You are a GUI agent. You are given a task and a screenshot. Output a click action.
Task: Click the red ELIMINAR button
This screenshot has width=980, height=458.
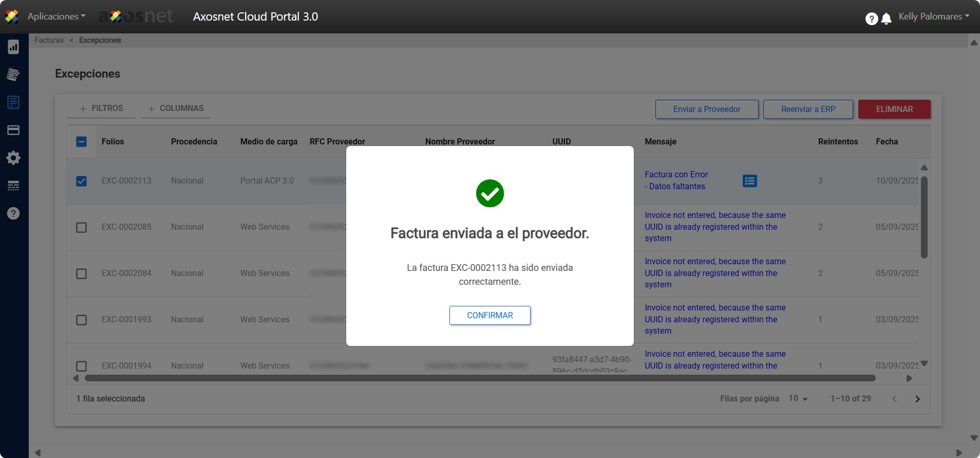pyautogui.click(x=894, y=109)
